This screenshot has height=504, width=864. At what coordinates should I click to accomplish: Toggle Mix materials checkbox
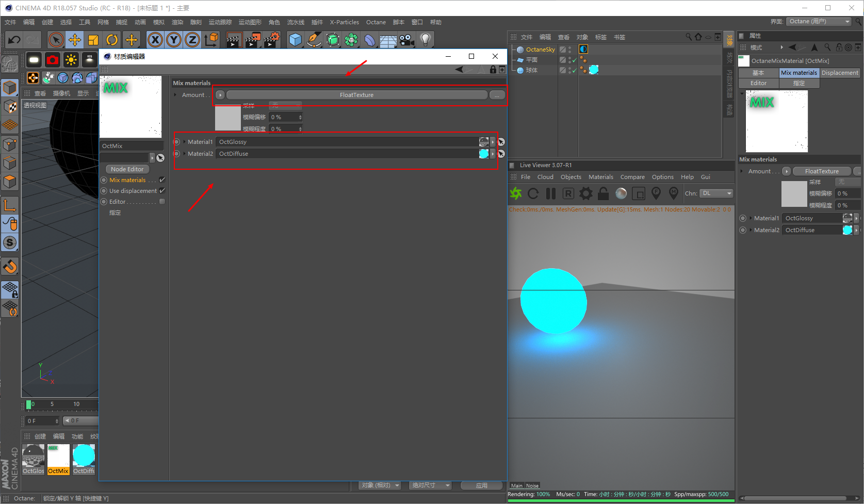(162, 180)
